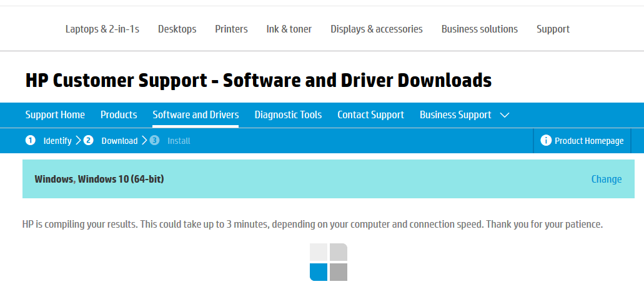
Task: Open the Support menu in the top navigation
Action: [x=553, y=29]
